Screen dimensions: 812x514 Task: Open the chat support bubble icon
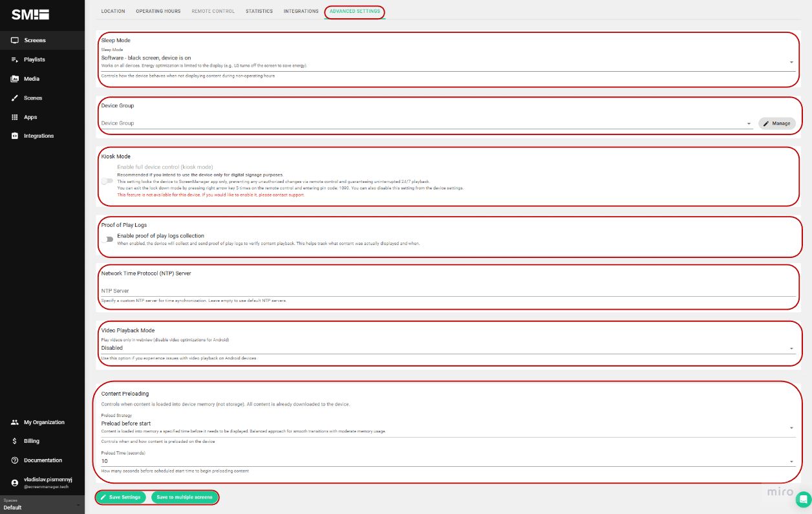[803, 499]
